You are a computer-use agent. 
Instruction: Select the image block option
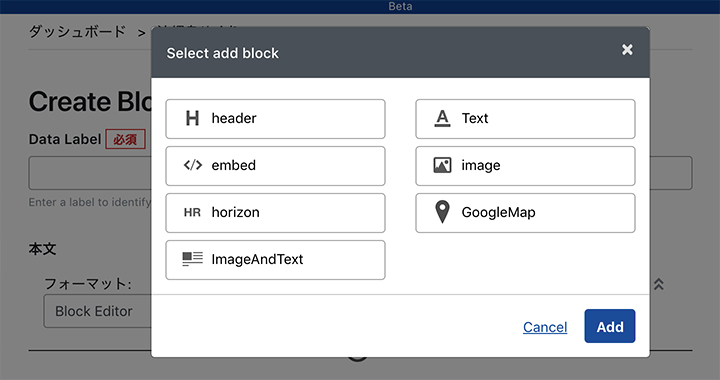click(525, 166)
